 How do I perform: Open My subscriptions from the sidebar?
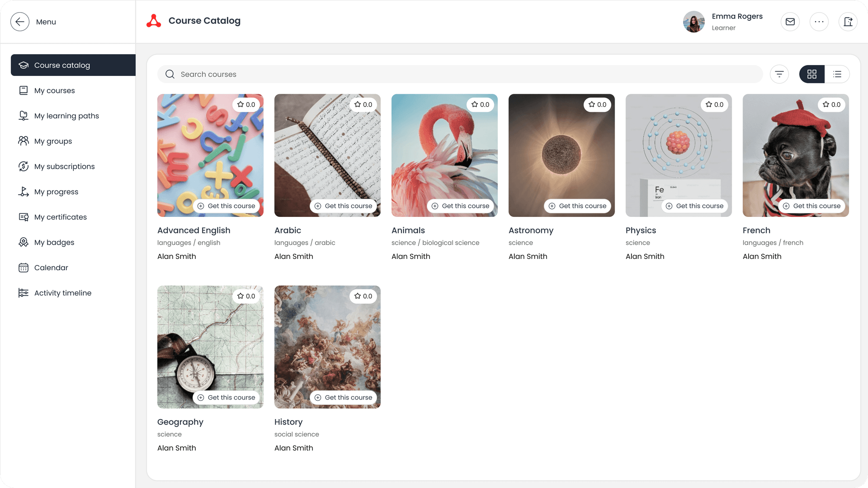[64, 166]
